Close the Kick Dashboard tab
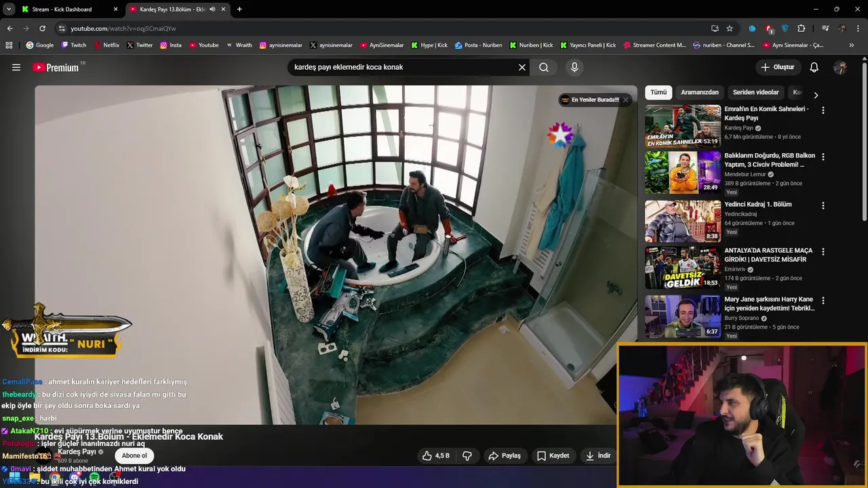Viewport: 868px width, 488px height. coord(115,9)
